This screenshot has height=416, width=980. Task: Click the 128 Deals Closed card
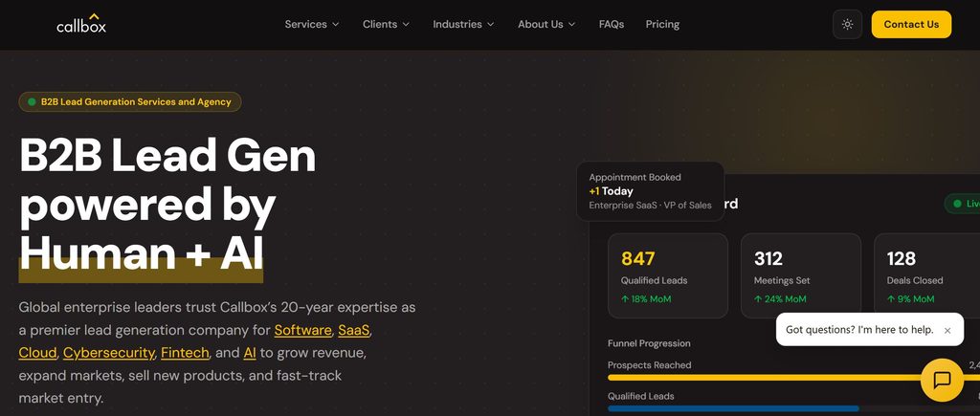(926, 275)
